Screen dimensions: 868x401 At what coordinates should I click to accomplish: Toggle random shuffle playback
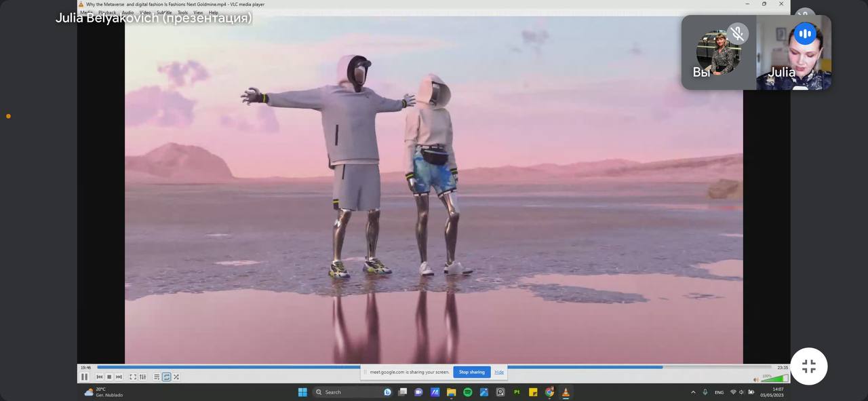pyautogui.click(x=176, y=377)
